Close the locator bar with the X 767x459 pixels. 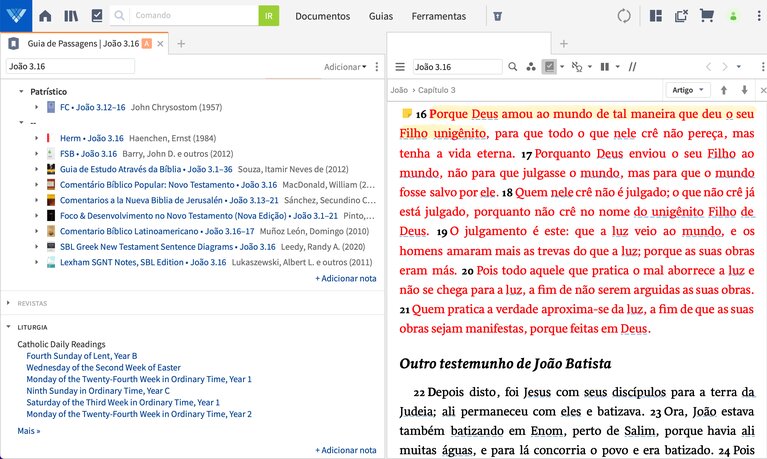(763, 91)
